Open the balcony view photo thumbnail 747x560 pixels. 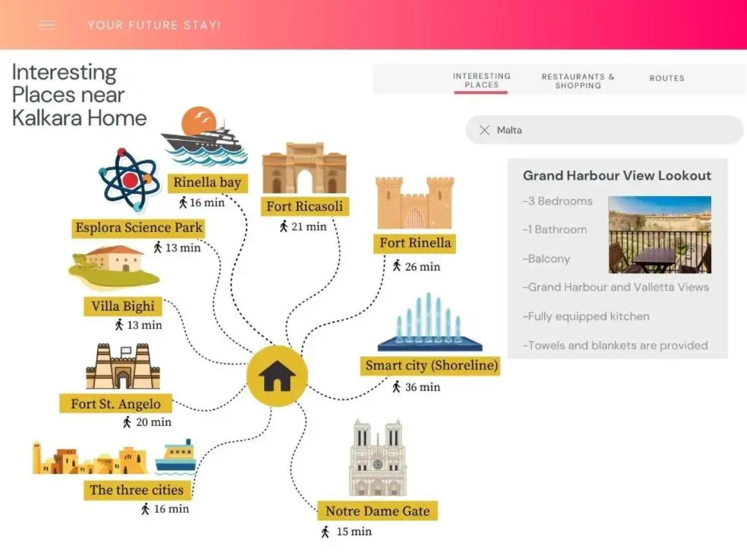tap(659, 235)
